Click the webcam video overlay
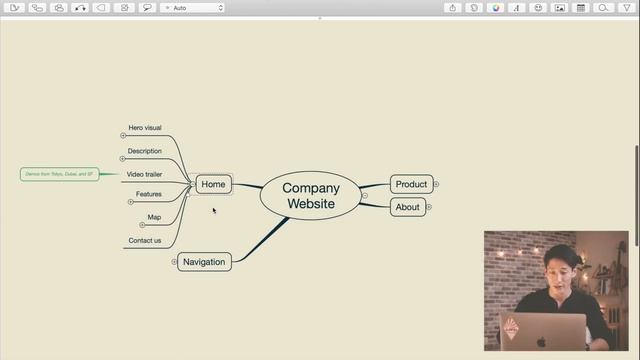The height and width of the screenshot is (360, 640). click(x=556, y=291)
